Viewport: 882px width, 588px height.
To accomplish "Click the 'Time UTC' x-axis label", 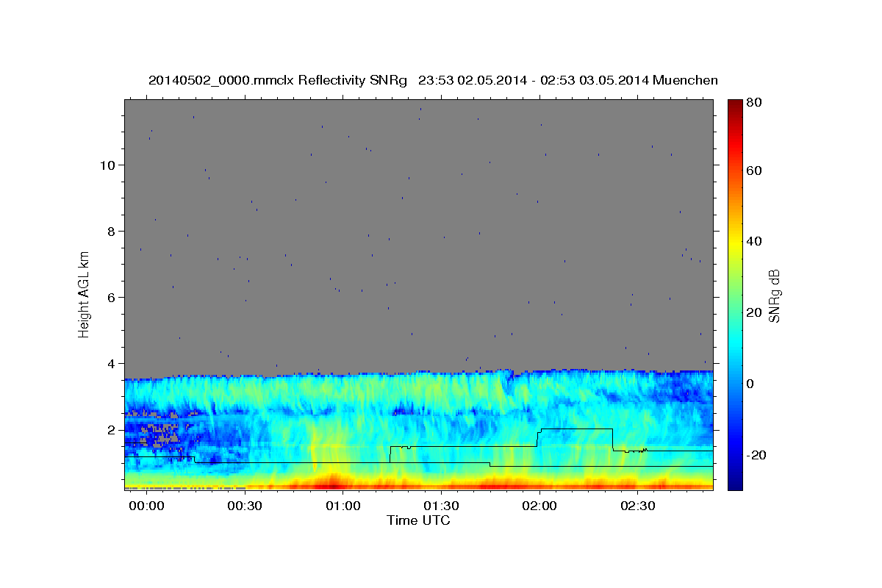I will pyautogui.click(x=418, y=520).
